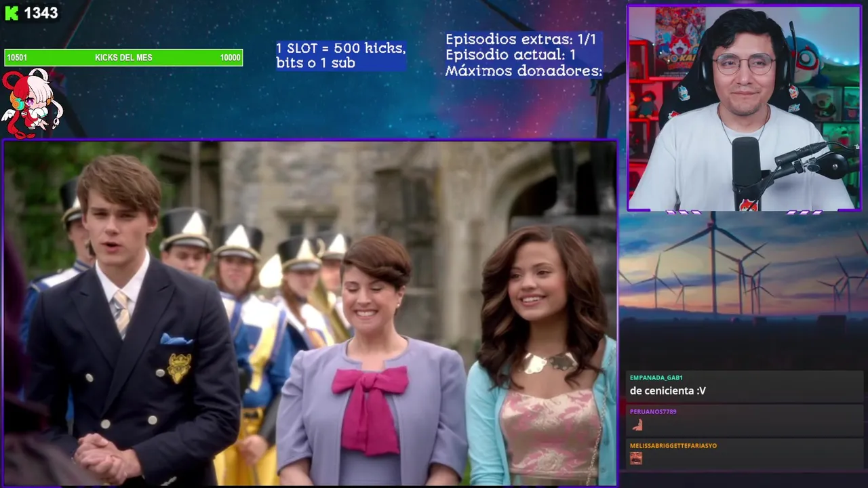The height and width of the screenshot is (488, 868).
Task: Click chat username MELISSABRIGGETTEFARIASYO
Action: tap(673, 445)
